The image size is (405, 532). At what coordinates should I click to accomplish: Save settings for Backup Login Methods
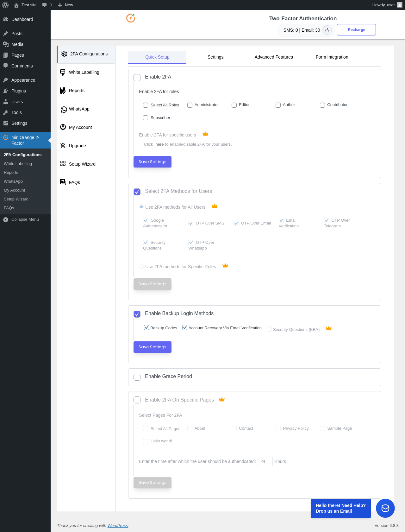[x=153, y=347]
